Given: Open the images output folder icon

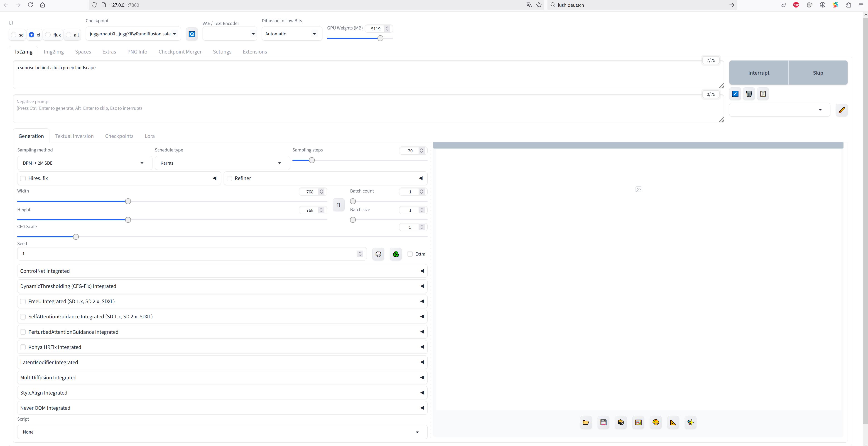Looking at the screenshot, I should click(x=586, y=422).
